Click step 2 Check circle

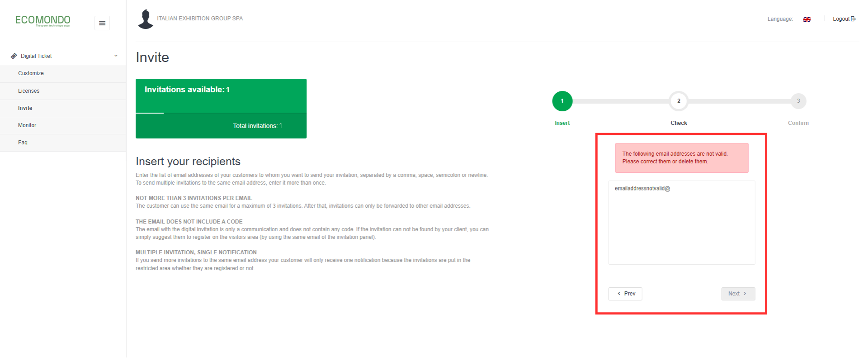679,101
